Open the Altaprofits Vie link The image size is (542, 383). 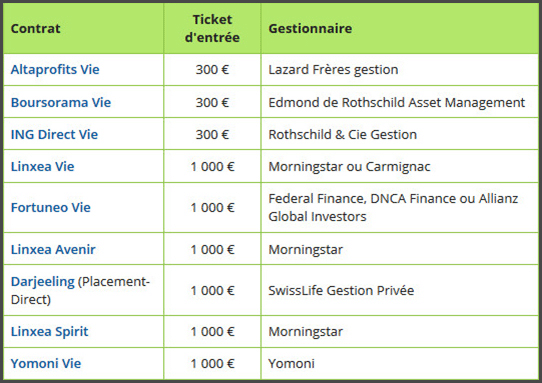point(55,69)
